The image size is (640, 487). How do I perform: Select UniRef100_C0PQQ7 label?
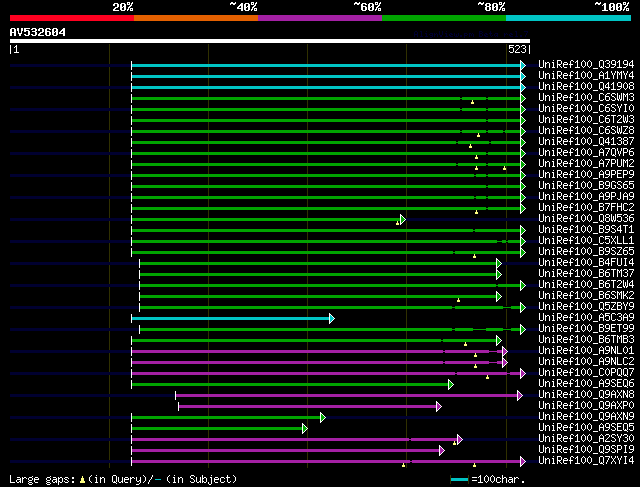[586, 373]
